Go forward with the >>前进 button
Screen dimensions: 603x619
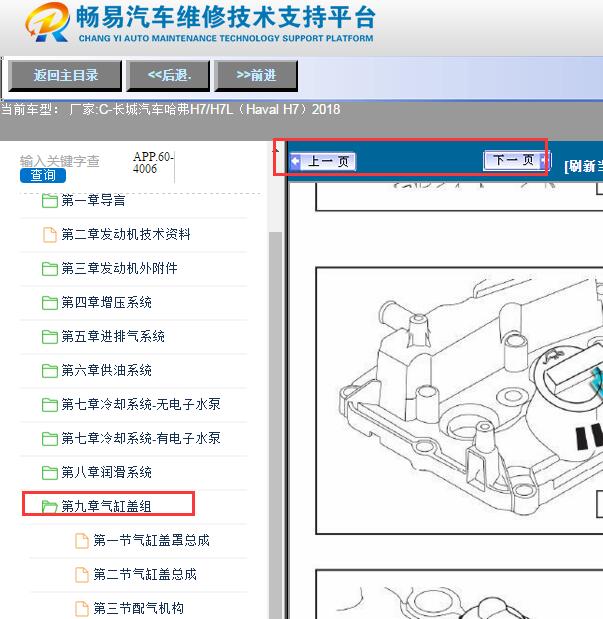pos(256,75)
